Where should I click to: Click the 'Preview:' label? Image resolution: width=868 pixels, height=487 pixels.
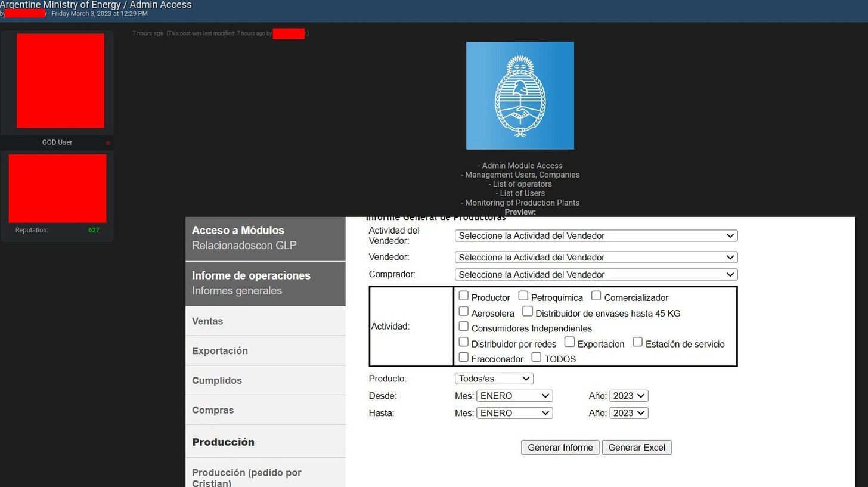520,212
